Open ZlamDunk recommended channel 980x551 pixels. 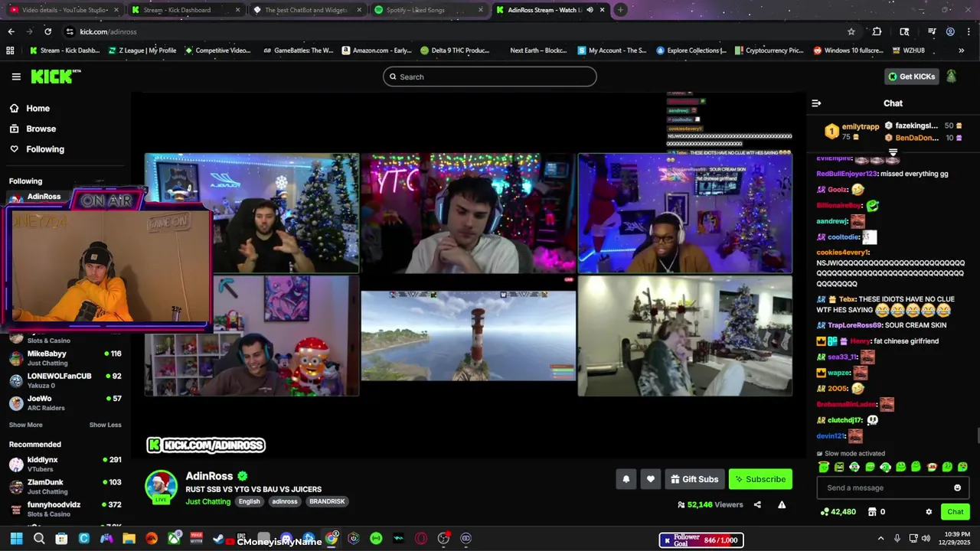click(65, 486)
